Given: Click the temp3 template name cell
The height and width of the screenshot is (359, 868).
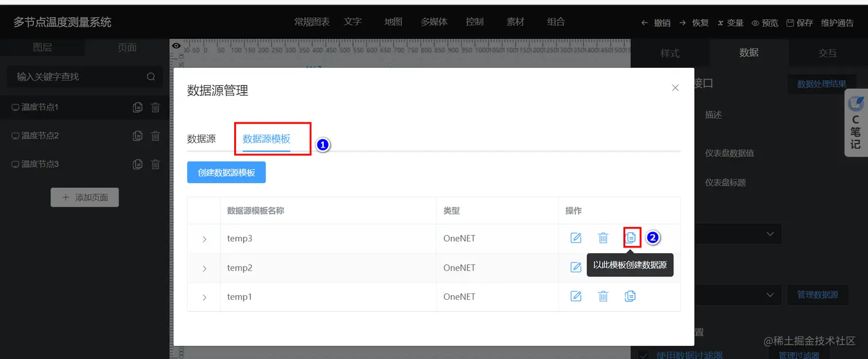Looking at the screenshot, I should point(328,238).
